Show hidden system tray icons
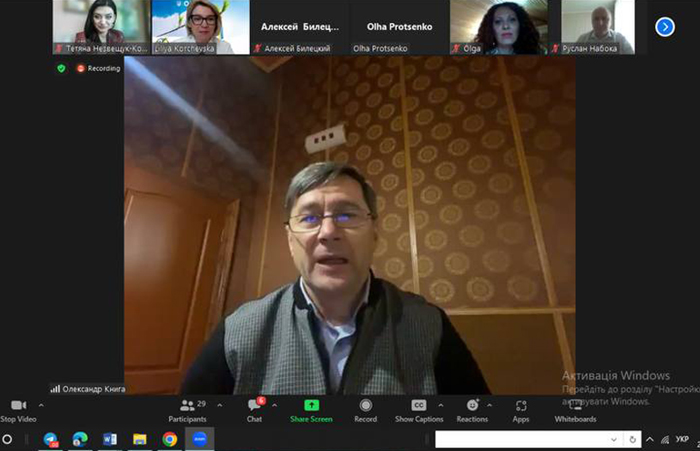Viewport: 700px width, 451px height. [x=650, y=439]
